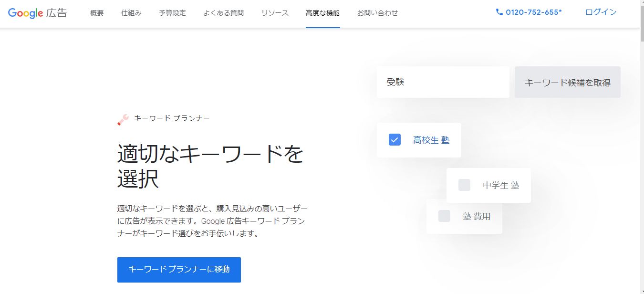Open よくある質問 from the top menu
Viewport: 644px width, 294px height.
pyautogui.click(x=223, y=13)
